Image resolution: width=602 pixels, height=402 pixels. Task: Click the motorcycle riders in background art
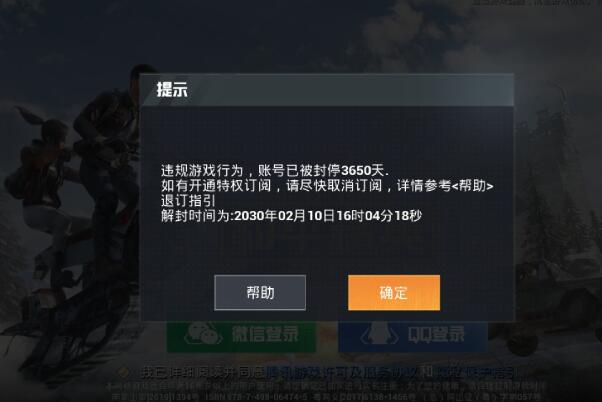tap(73, 215)
